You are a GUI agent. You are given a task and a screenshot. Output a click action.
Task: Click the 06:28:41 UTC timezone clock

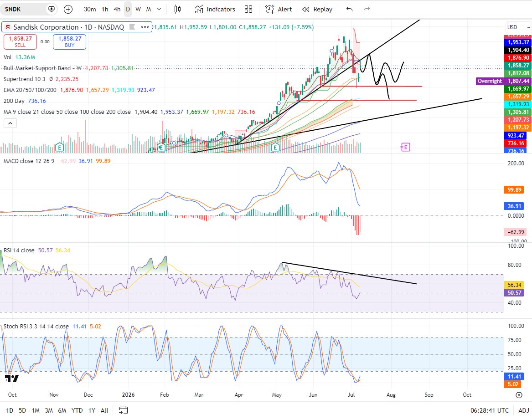pos(490,410)
